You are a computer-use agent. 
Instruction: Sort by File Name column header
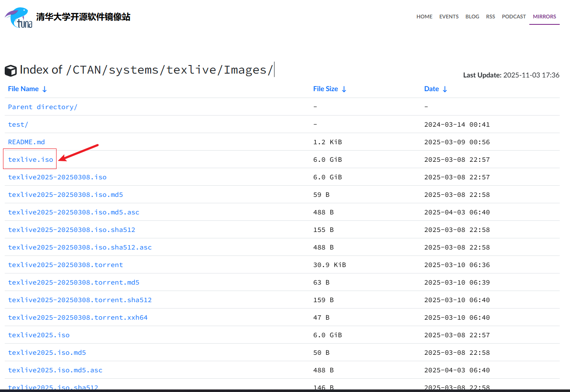click(27, 89)
